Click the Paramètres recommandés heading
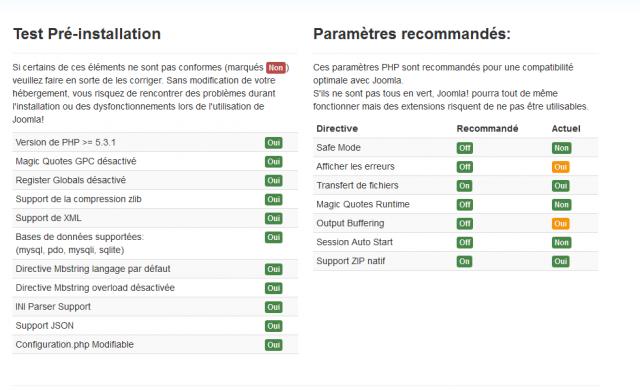Screen dimensions: 640x390 pos(412,34)
